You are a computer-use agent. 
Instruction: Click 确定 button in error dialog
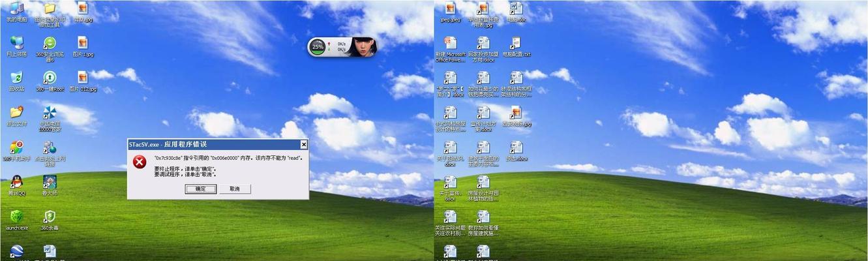coord(200,189)
